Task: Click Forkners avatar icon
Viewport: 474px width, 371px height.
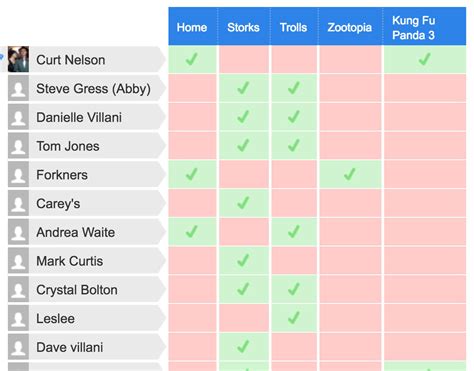Action: point(18,174)
